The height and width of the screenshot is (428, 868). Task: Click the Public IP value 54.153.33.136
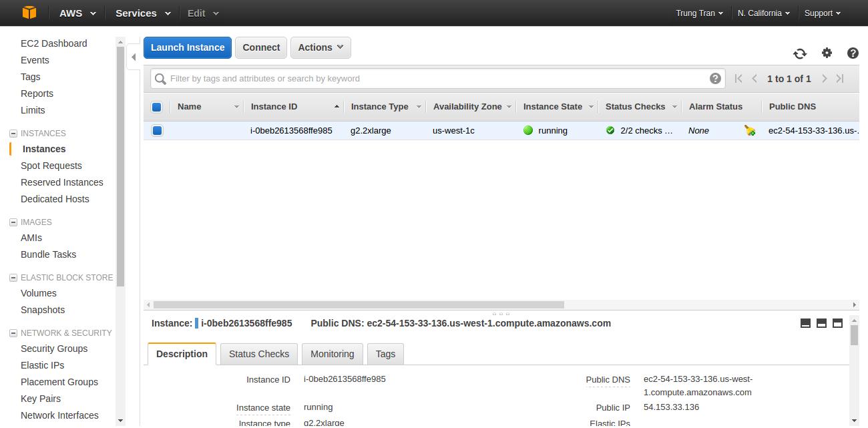671,407
